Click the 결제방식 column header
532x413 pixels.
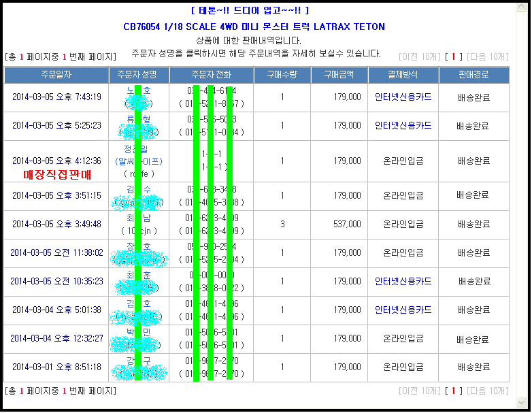click(403, 75)
